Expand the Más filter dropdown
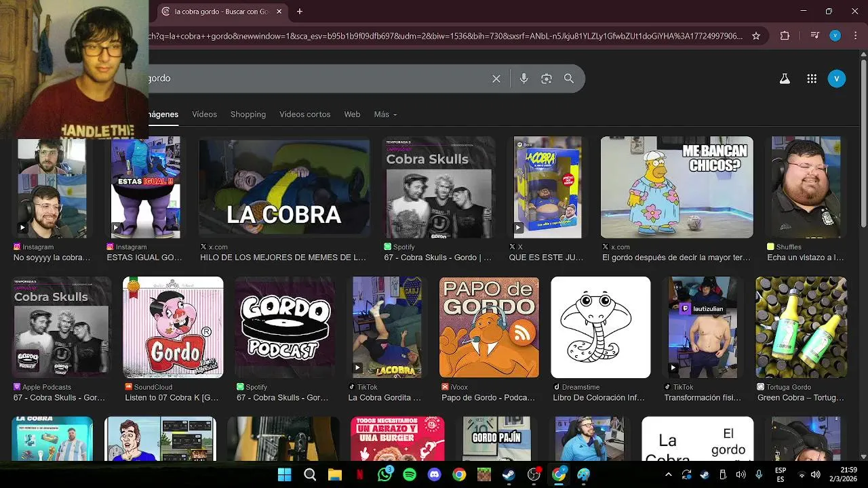Viewport: 868px width, 488px height. pyautogui.click(x=385, y=115)
